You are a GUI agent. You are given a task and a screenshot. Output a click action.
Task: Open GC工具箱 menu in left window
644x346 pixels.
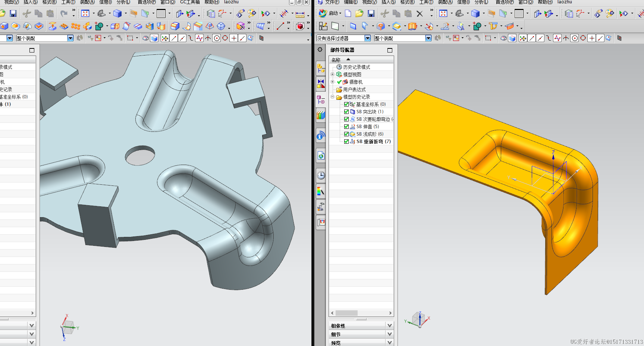[190, 2]
